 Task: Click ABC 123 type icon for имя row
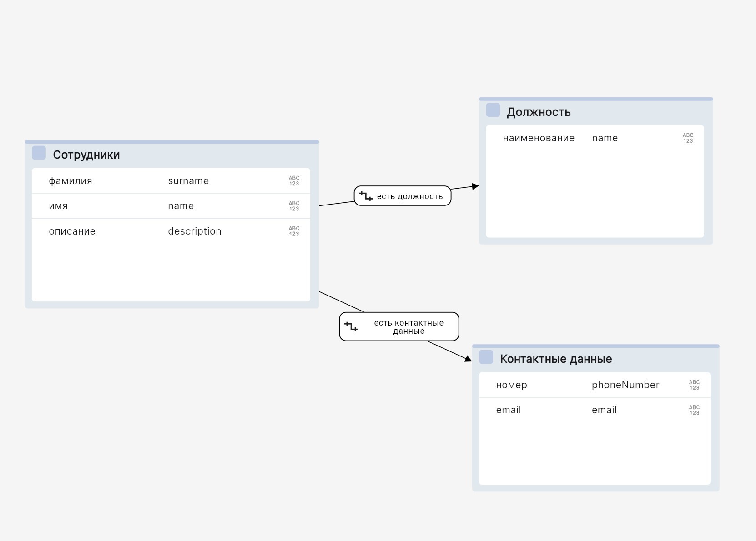(x=294, y=206)
